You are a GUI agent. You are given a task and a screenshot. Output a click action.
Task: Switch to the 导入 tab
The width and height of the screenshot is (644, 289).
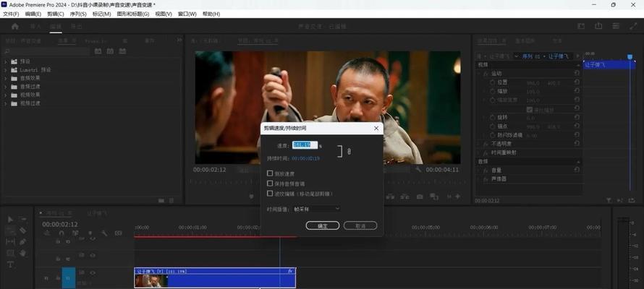tap(35, 26)
